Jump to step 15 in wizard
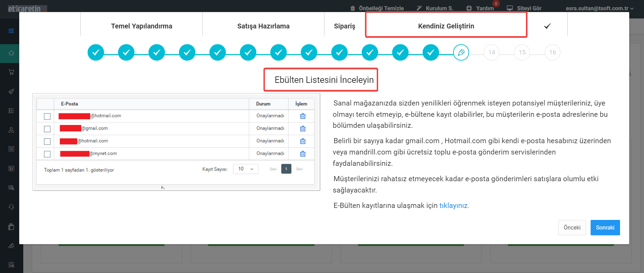The height and width of the screenshot is (273, 644). [x=522, y=52]
